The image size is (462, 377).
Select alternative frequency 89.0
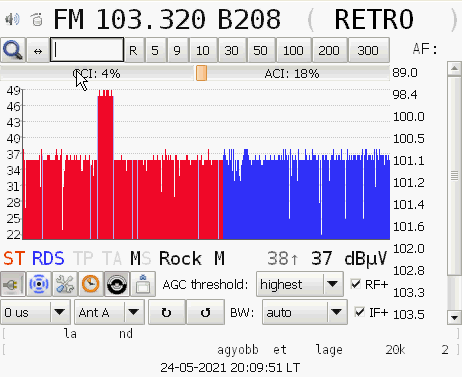coord(405,73)
